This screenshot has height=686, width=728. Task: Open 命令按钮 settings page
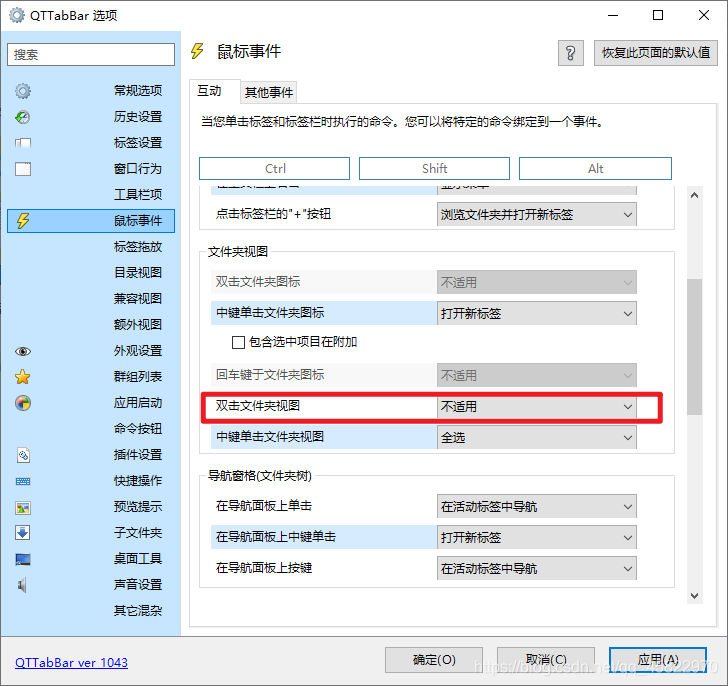[138, 428]
